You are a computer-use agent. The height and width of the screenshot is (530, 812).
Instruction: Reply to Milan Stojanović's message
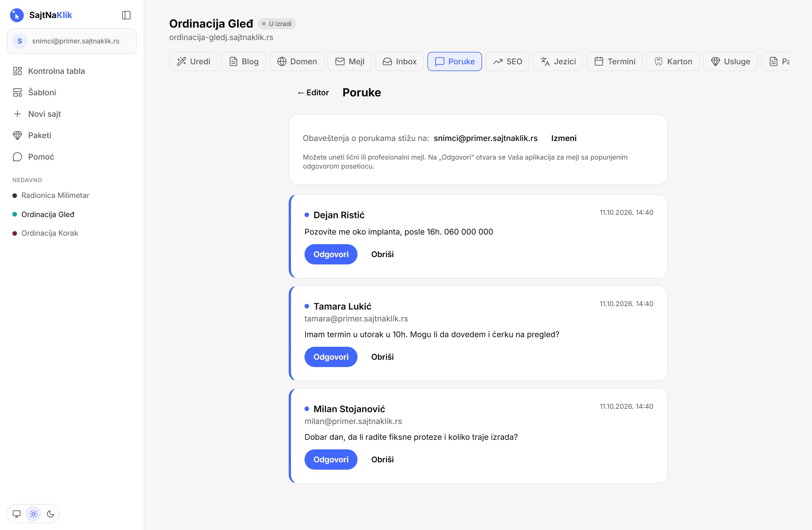331,460
